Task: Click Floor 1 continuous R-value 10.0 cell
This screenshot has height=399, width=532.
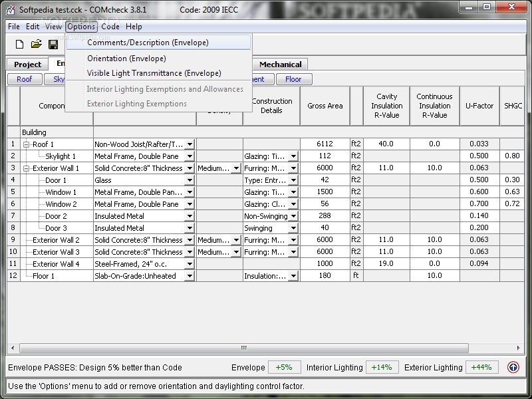Action: tap(435, 275)
